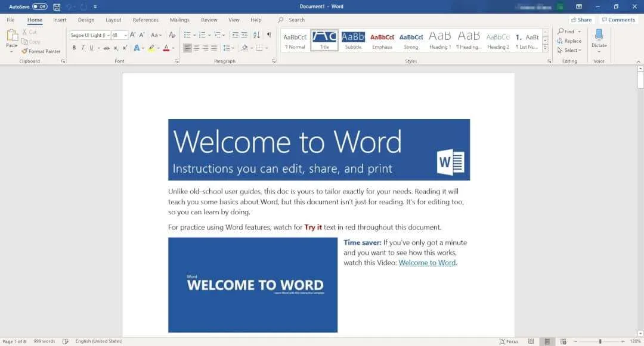Viewport: 644px width, 346px height.
Task: Click the Decrease Indent icon
Action: point(235,35)
